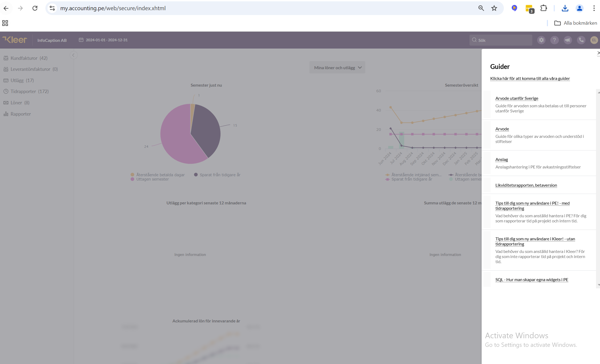The width and height of the screenshot is (600, 364).
Task: Open Likviditetsrapporten, betaversion guide
Action: (x=526, y=185)
